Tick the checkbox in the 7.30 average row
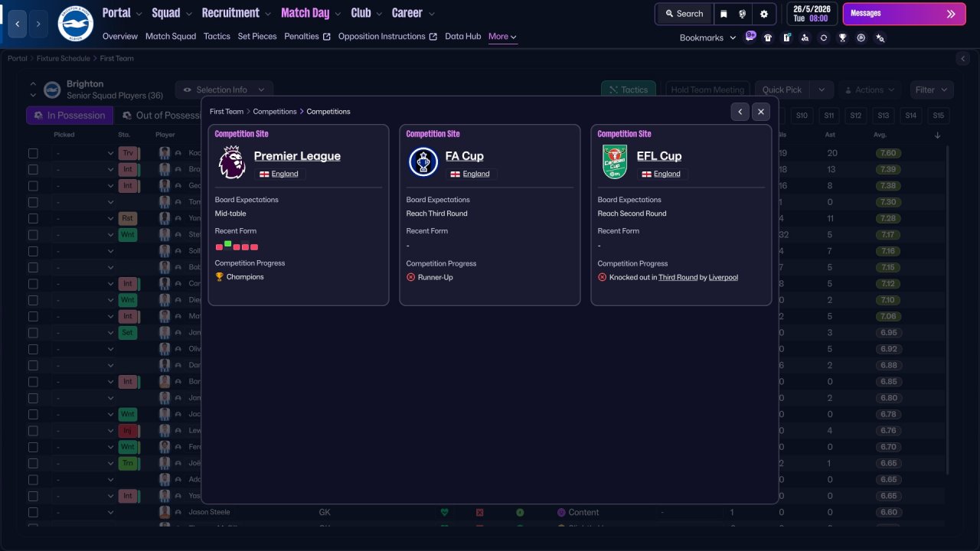 [x=33, y=202]
